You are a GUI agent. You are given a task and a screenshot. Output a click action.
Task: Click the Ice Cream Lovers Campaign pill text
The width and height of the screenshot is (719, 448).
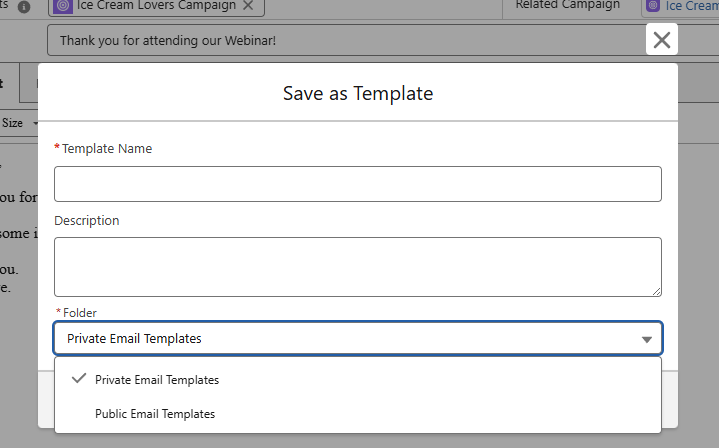(x=157, y=5)
